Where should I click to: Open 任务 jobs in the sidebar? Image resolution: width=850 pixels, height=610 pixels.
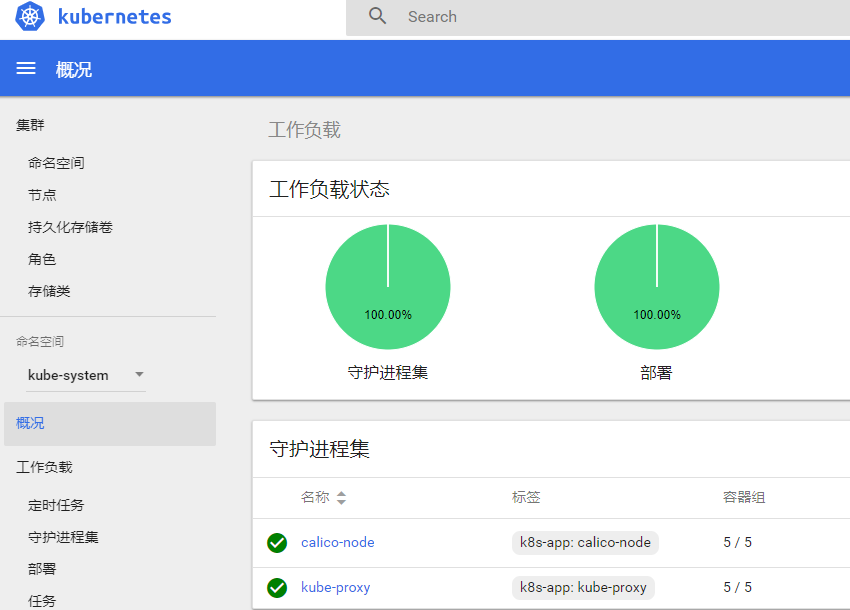pyautogui.click(x=42, y=601)
